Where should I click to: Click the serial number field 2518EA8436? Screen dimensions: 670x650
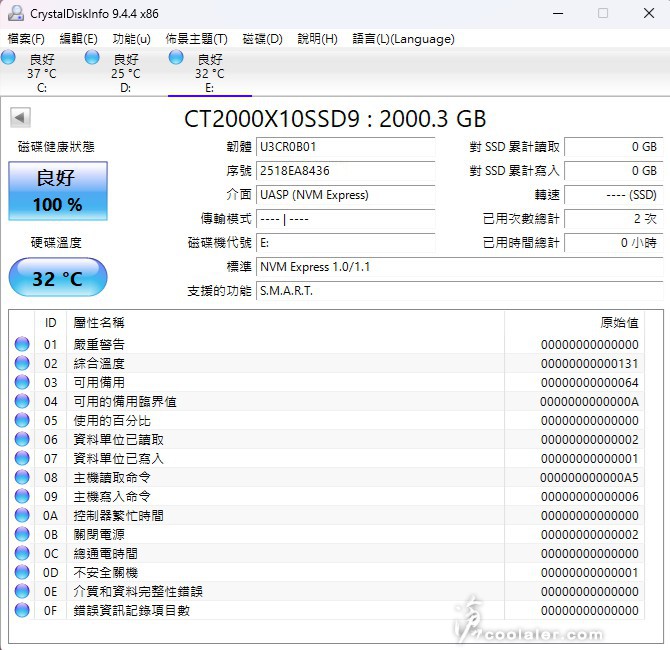[345, 171]
